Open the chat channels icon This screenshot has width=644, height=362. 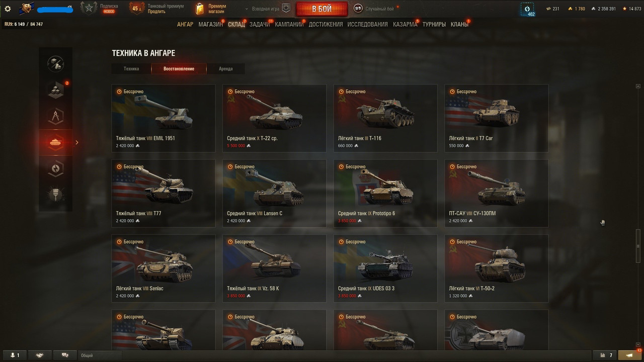65,355
